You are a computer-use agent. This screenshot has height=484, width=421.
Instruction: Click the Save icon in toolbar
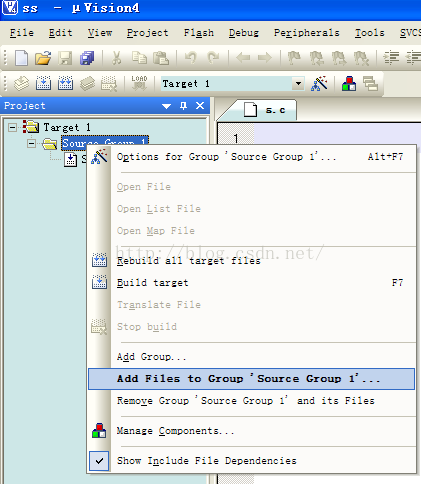(65, 58)
